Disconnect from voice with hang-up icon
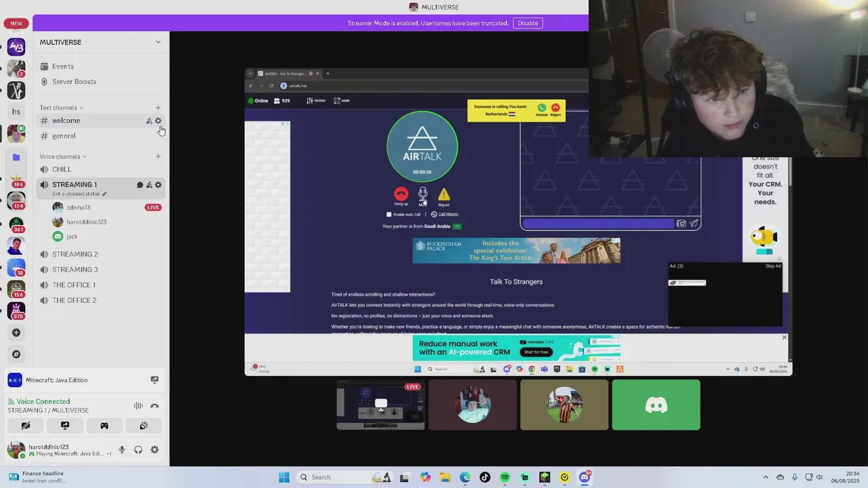 pyautogui.click(x=155, y=406)
